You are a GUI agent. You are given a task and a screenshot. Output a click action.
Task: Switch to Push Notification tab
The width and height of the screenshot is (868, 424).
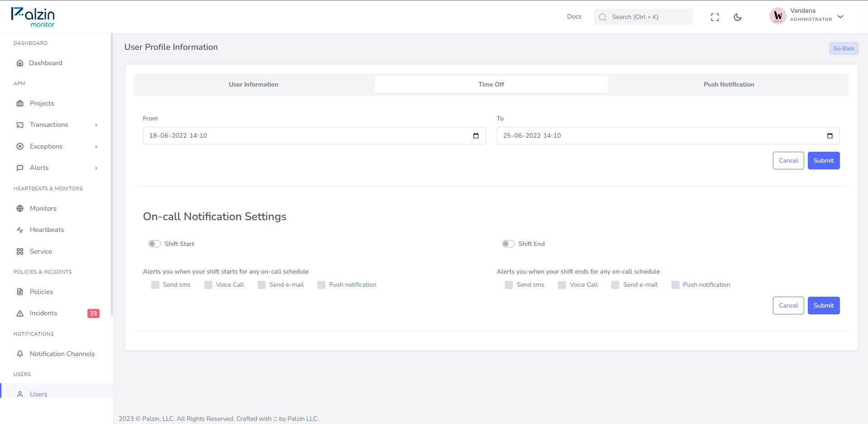(729, 84)
